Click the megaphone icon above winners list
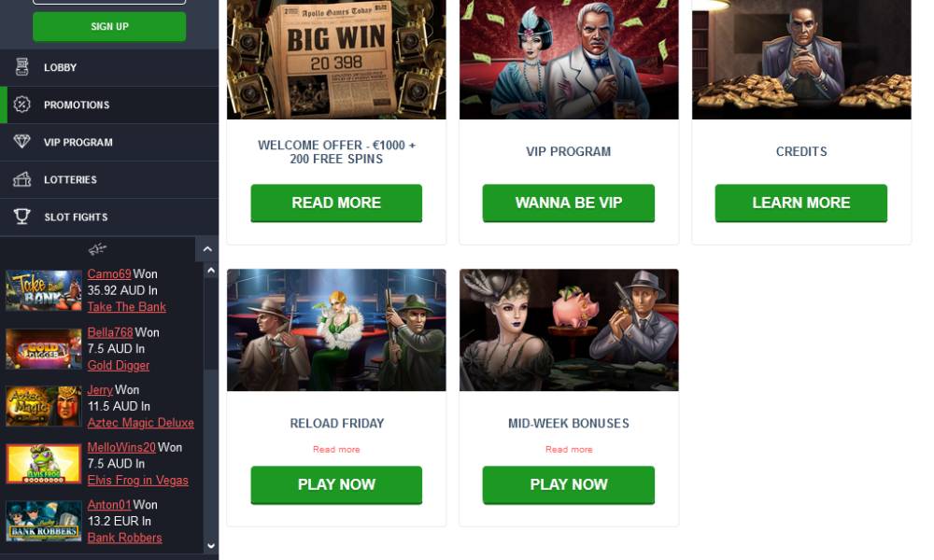Image resolution: width=934 pixels, height=560 pixels. pos(98,249)
